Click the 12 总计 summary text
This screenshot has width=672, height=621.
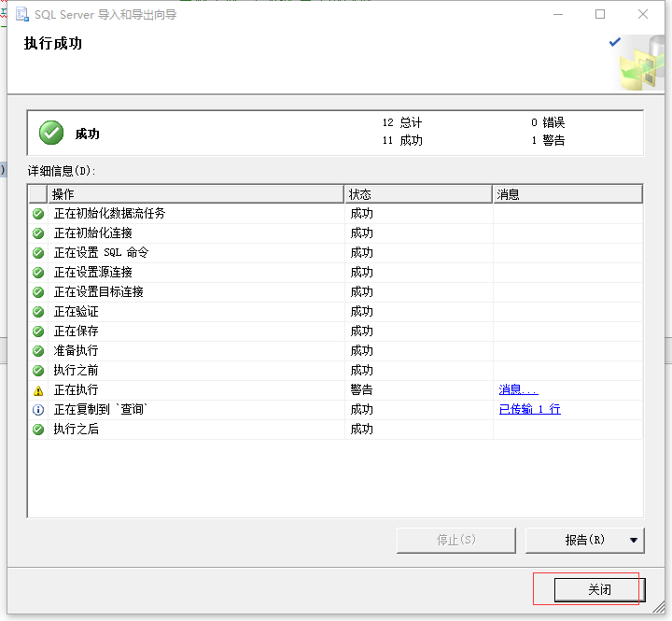[x=402, y=122]
